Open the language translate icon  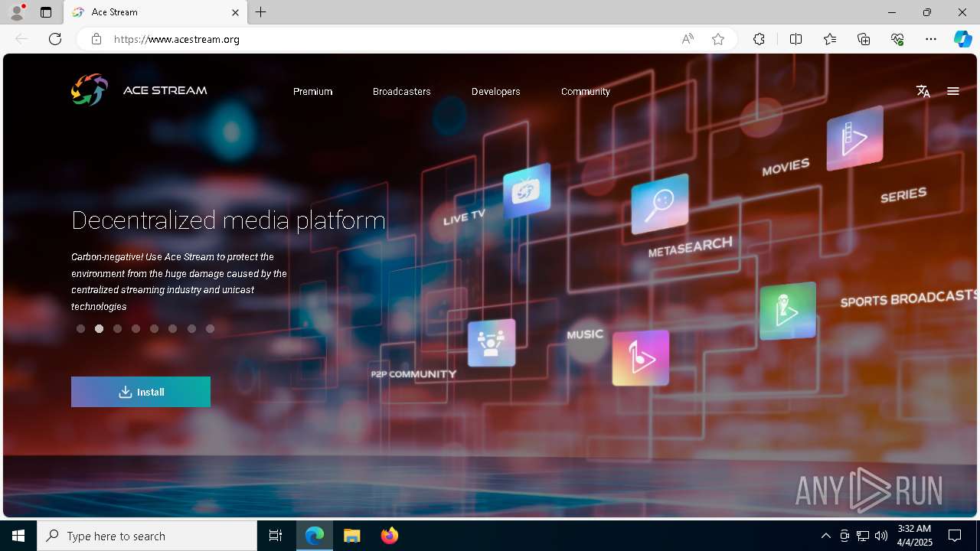pyautogui.click(x=923, y=91)
